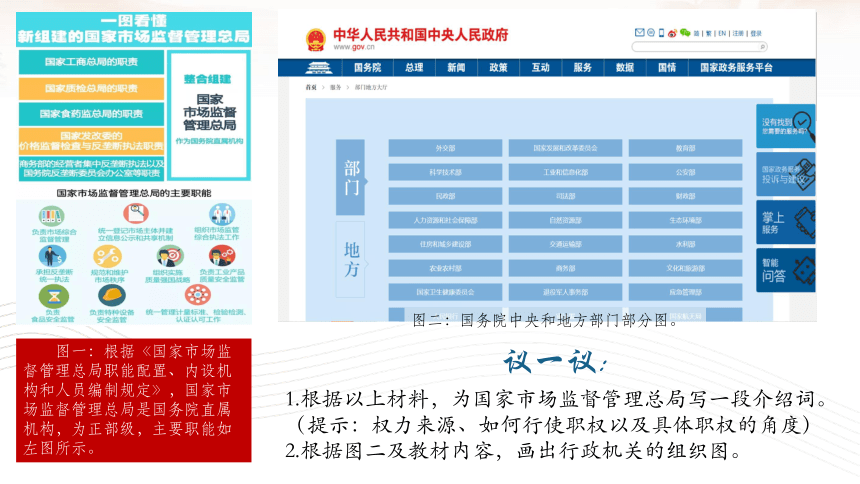Image resolution: width=860 pixels, height=484 pixels.
Task: Click the businessman anti-monopoly icon
Action: click(53, 256)
